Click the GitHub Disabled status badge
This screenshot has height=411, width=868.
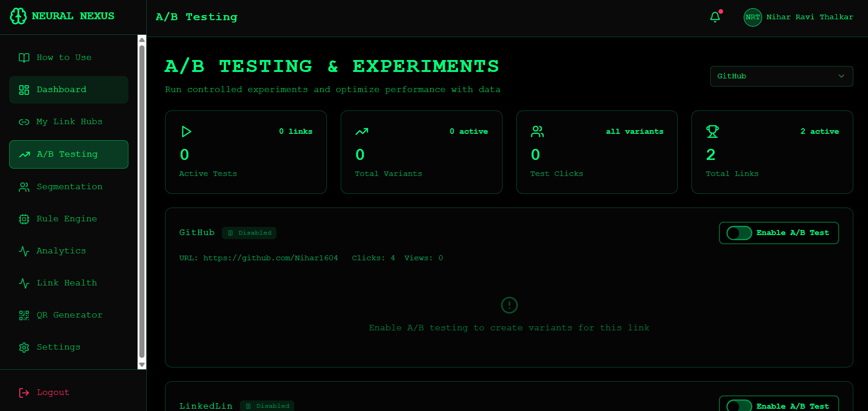249,233
